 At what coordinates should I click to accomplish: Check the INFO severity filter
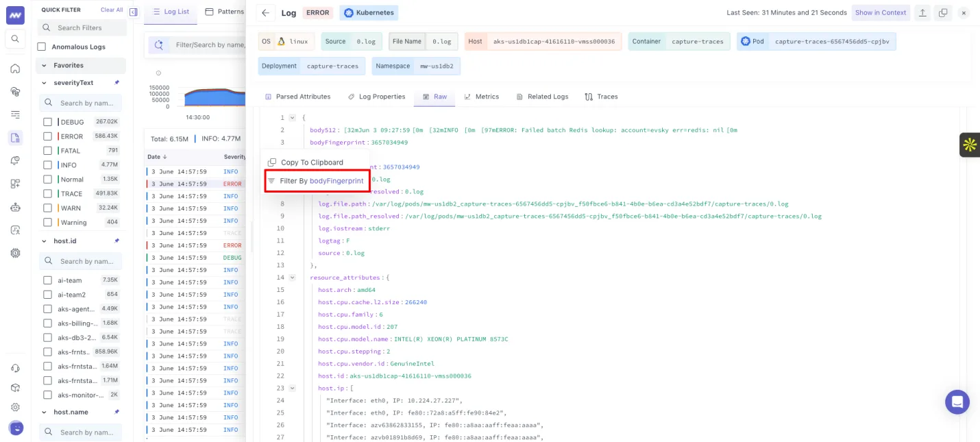pos(48,164)
